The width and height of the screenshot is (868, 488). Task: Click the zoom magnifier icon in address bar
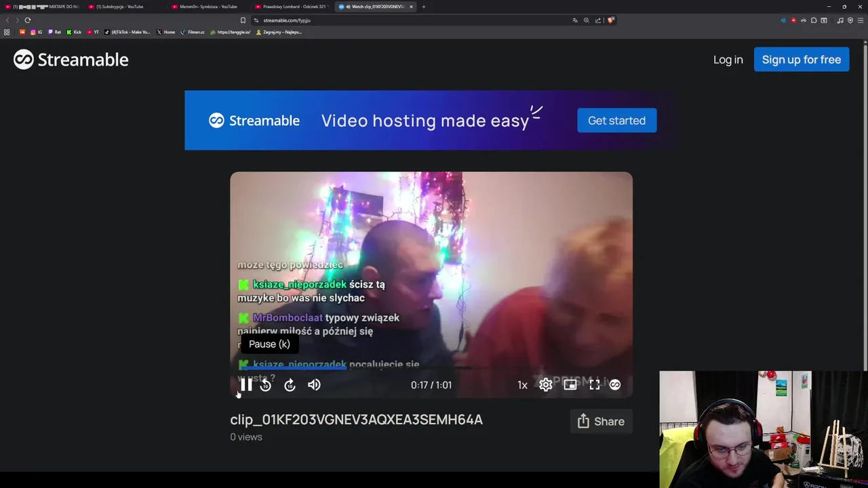point(587,20)
